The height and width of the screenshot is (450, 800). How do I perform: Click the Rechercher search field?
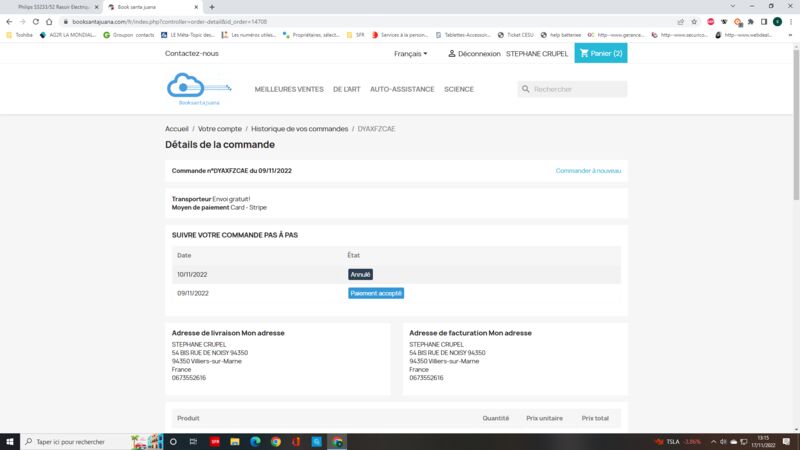[572, 89]
